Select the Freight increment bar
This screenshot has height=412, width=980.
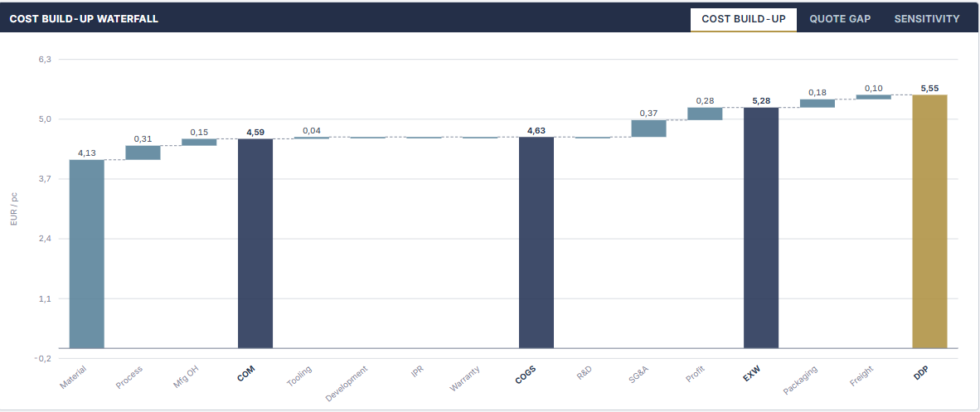tap(874, 97)
